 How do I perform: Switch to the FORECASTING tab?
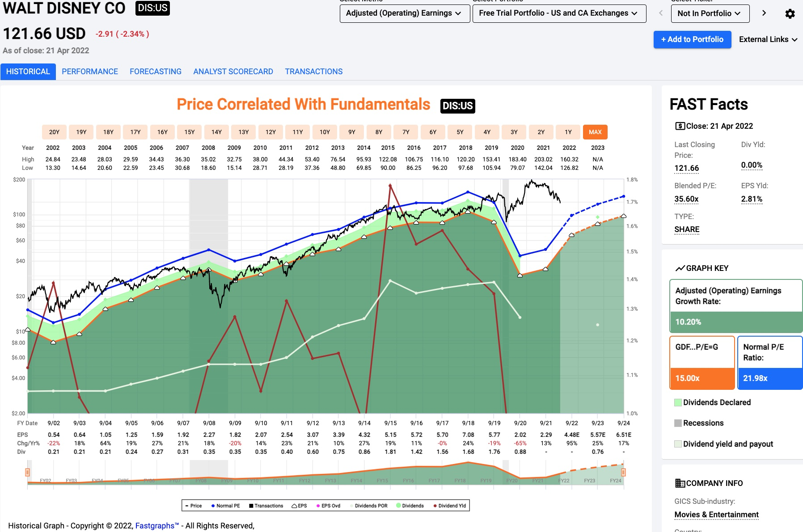[x=156, y=72]
